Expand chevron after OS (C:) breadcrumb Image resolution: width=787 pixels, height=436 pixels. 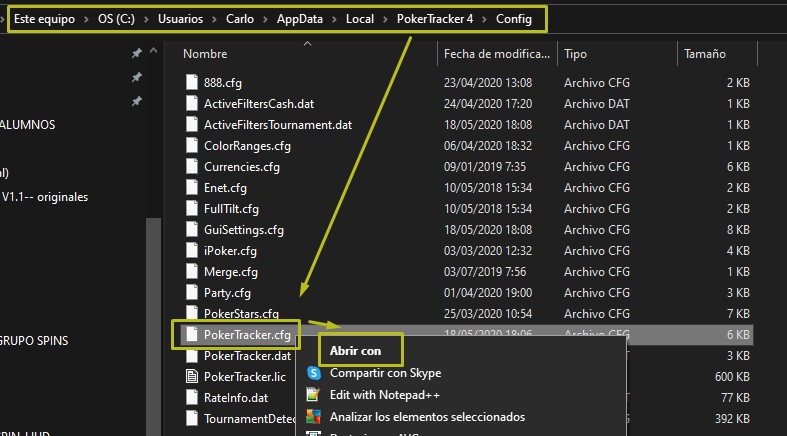(146, 19)
